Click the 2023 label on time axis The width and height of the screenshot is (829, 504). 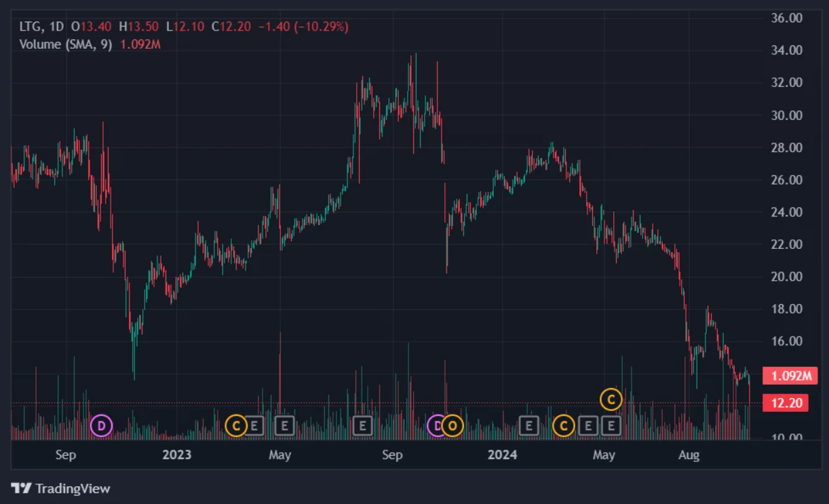[x=176, y=454]
